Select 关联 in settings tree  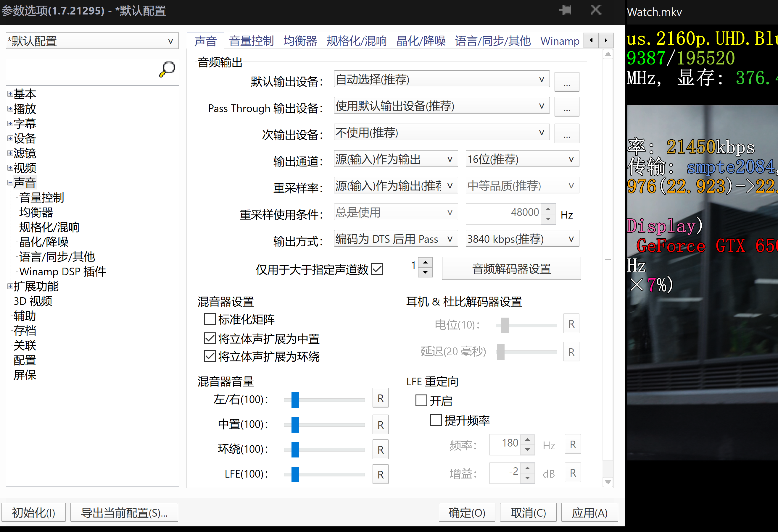point(25,345)
